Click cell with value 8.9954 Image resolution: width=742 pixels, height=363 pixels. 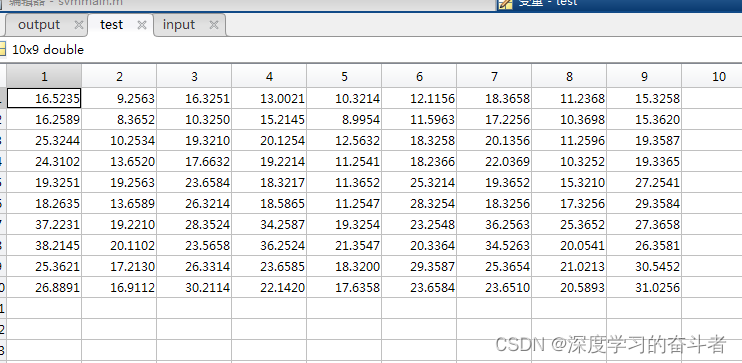pyautogui.click(x=344, y=119)
